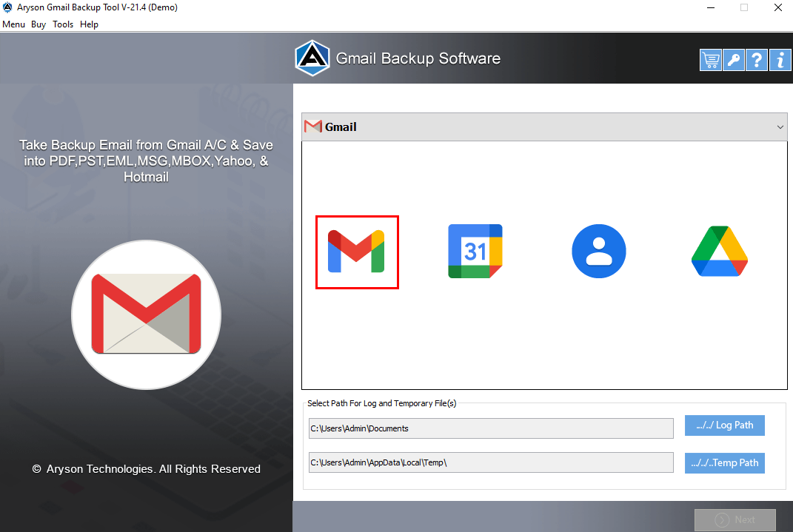Viewport: 793px width, 532px height.
Task: Select the Gmail backup service icon (highlighted)
Action: (x=357, y=252)
